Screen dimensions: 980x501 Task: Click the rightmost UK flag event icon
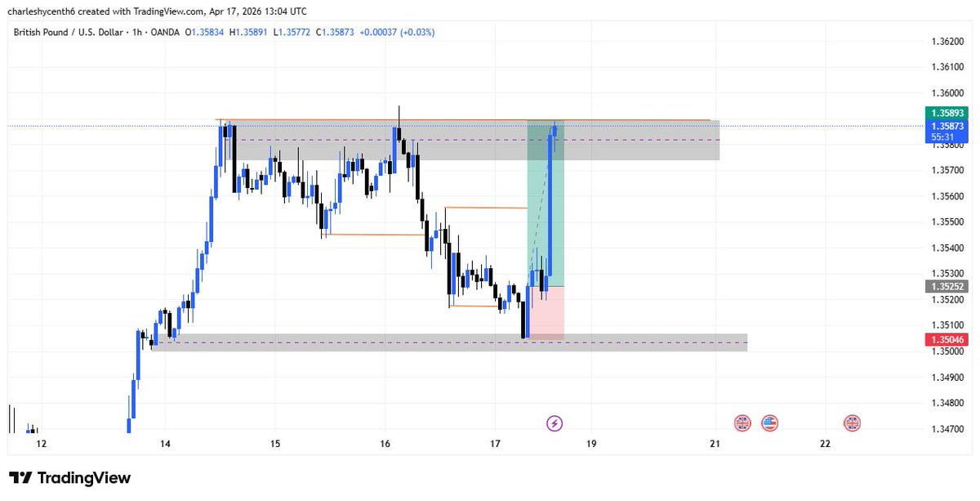pyautogui.click(x=852, y=423)
